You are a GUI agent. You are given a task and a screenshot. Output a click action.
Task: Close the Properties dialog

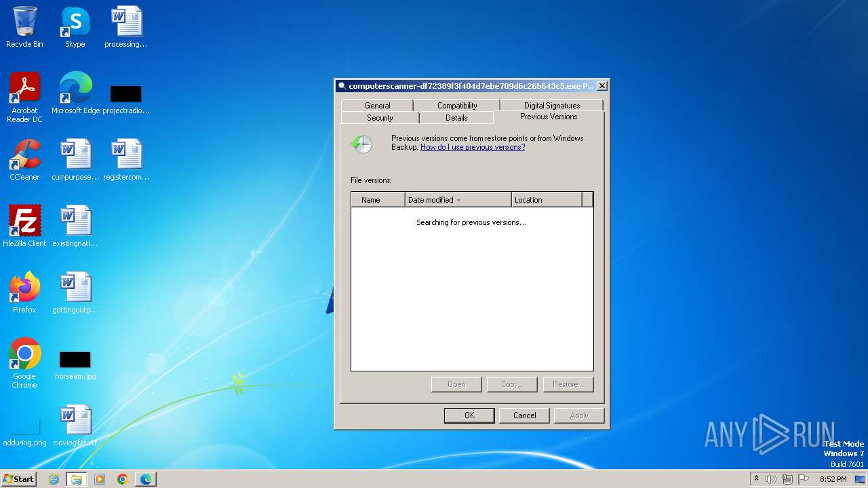(x=601, y=86)
